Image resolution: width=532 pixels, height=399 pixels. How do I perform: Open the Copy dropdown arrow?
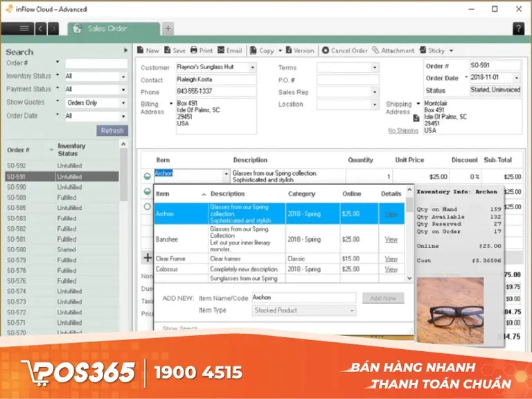281,51
